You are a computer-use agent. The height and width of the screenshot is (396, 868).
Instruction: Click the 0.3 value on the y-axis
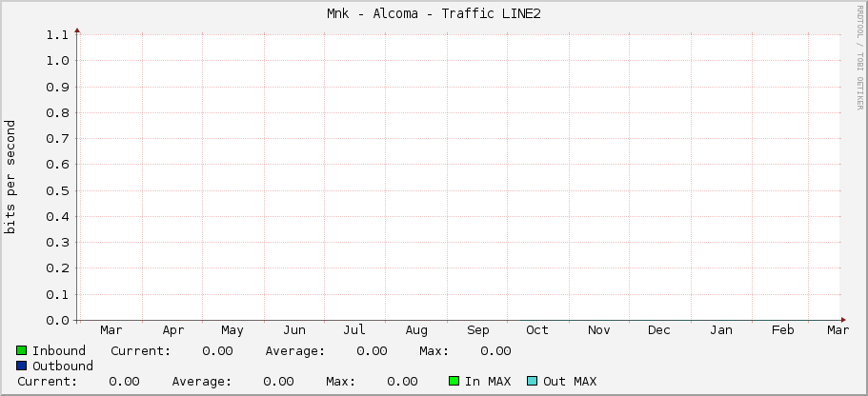click(57, 242)
